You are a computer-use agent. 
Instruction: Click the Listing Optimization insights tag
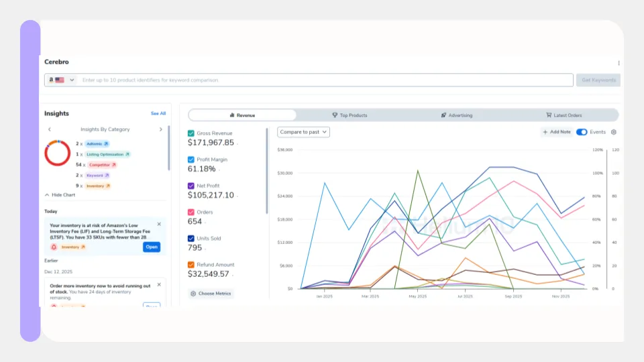click(107, 154)
